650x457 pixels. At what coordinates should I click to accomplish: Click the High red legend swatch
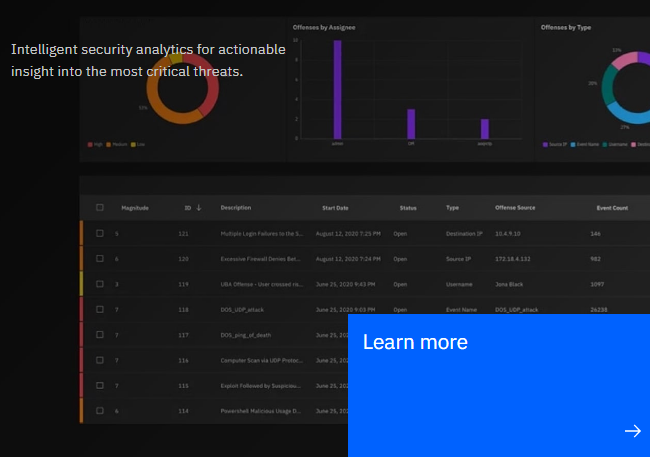(x=90, y=144)
